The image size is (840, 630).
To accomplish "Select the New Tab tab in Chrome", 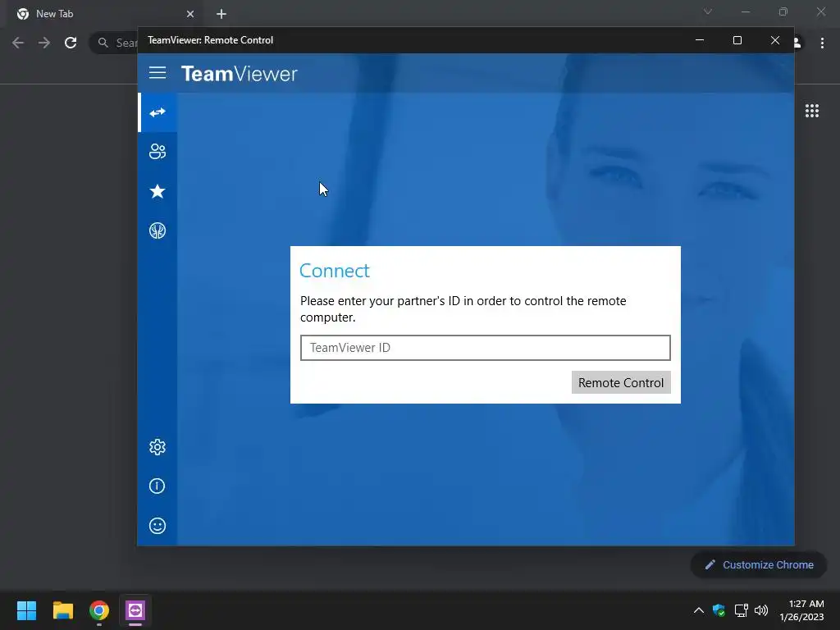I will (104, 14).
